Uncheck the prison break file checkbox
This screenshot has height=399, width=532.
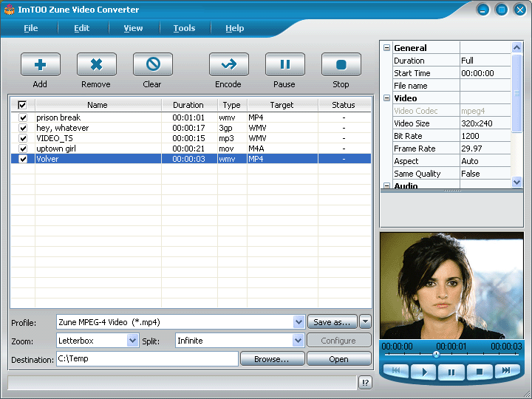tap(23, 117)
